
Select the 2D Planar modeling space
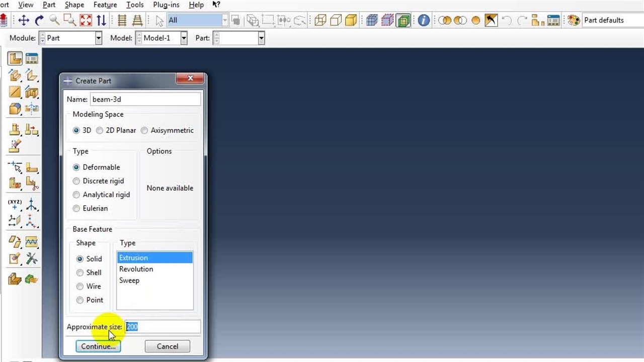click(100, 130)
